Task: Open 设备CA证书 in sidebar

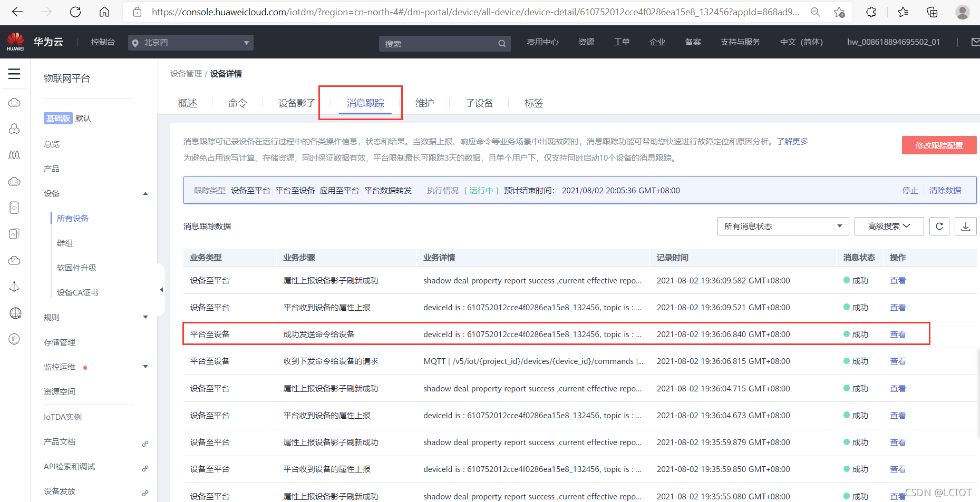Action: click(x=77, y=293)
